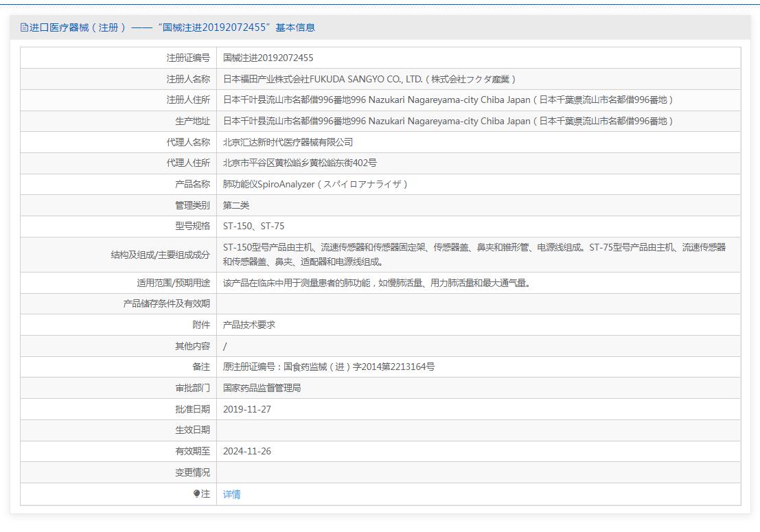Click the 注册人住所 address value cell

pos(479,100)
